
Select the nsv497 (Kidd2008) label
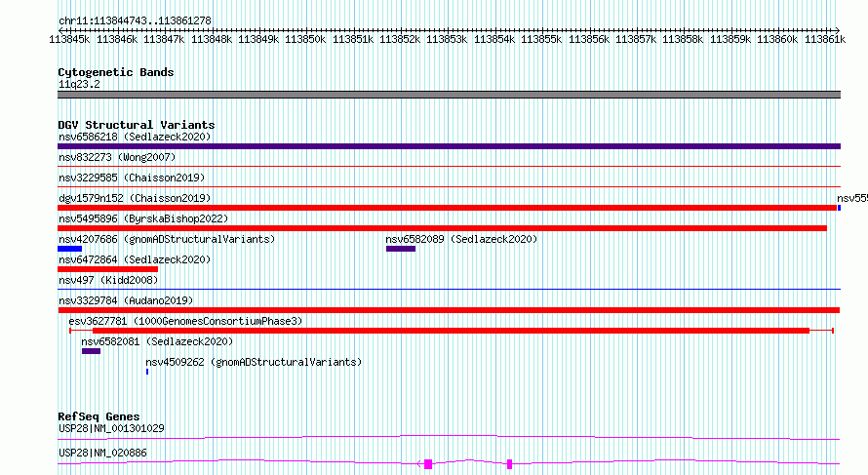pos(108,280)
